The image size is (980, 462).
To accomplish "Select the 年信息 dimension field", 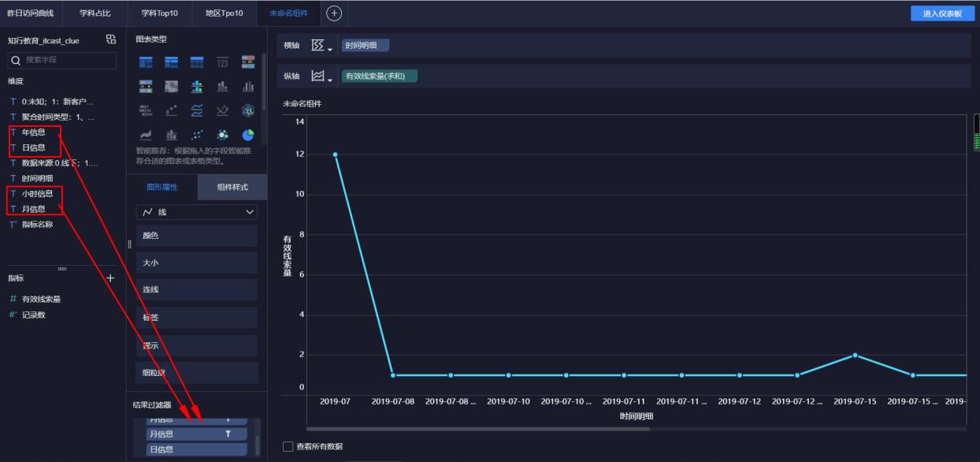I will 34,132.
